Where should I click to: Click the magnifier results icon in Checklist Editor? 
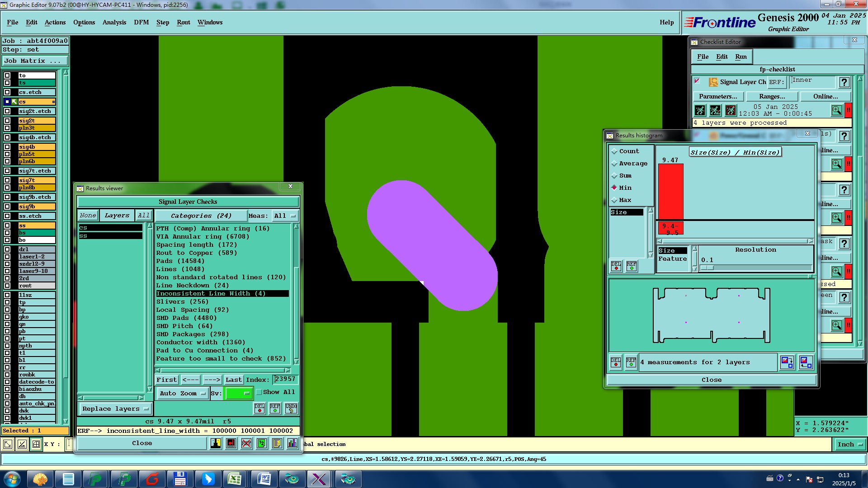[836, 110]
